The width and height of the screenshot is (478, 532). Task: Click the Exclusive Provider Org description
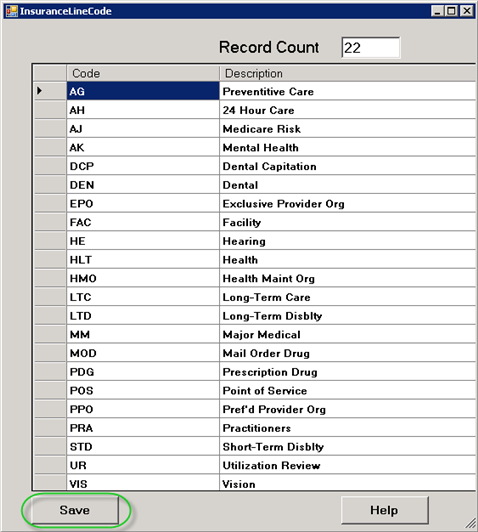[x=348, y=203]
